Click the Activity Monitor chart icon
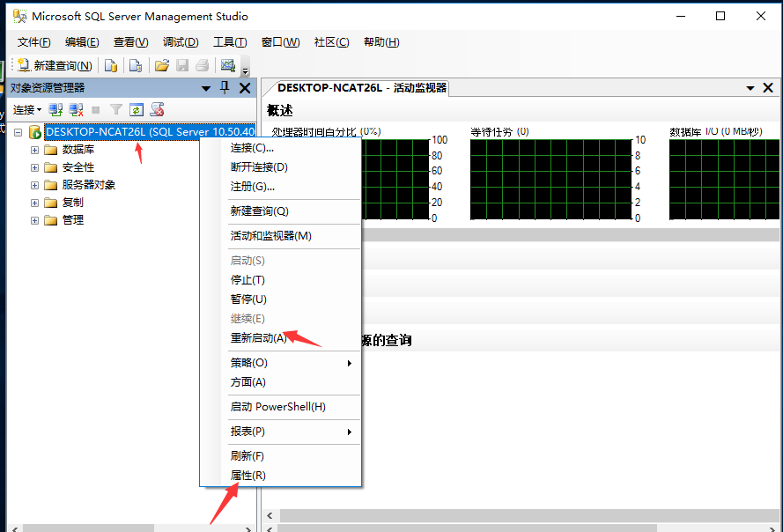The image size is (783, 532). pyautogui.click(x=228, y=65)
